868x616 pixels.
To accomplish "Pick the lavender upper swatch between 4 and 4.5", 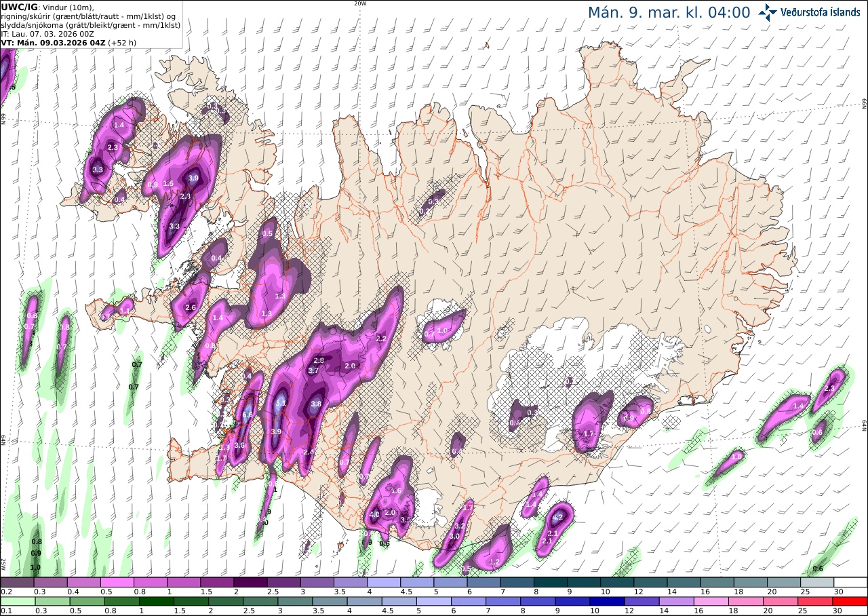I will pos(384,582).
